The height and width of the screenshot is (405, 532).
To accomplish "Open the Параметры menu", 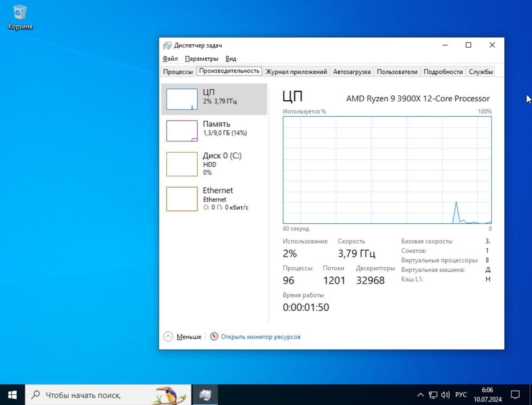I will (x=202, y=59).
